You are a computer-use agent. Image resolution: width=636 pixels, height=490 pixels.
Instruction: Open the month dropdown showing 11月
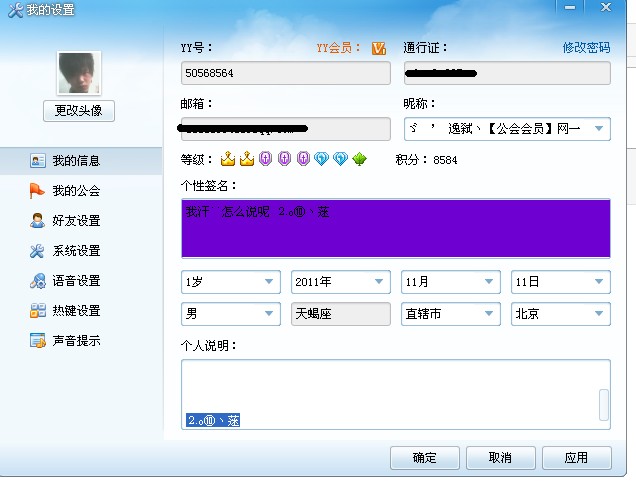[x=451, y=282]
